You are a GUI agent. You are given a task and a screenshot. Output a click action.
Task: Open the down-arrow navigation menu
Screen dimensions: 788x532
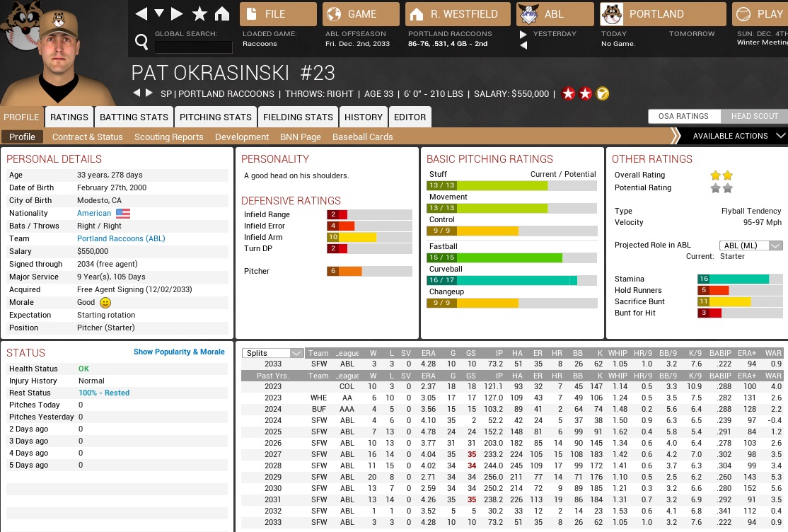coord(159,14)
